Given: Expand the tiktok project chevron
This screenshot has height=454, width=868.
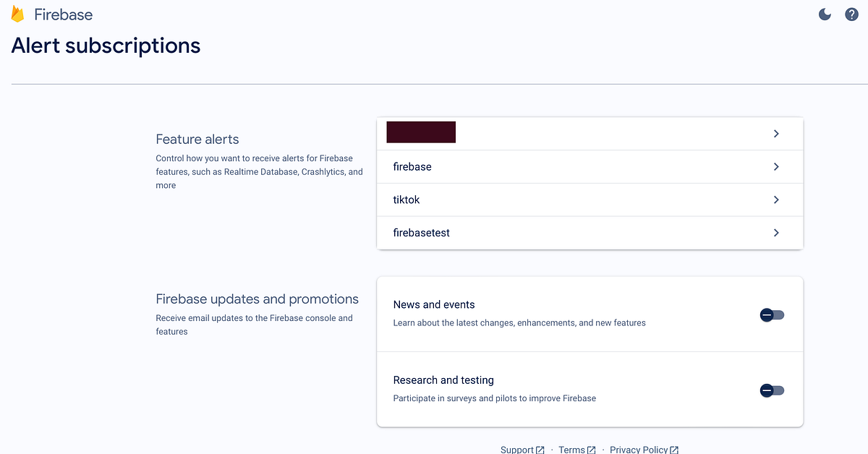Looking at the screenshot, I should point(776,200).
